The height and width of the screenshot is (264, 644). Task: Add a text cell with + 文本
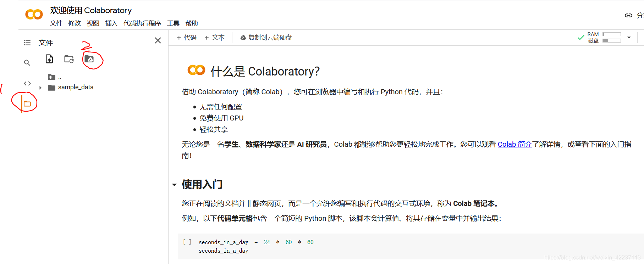pyautogui.click(x=214, y=38)
